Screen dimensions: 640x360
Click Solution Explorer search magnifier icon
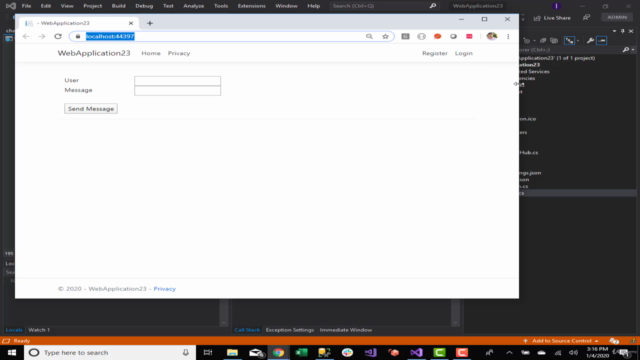626,50
